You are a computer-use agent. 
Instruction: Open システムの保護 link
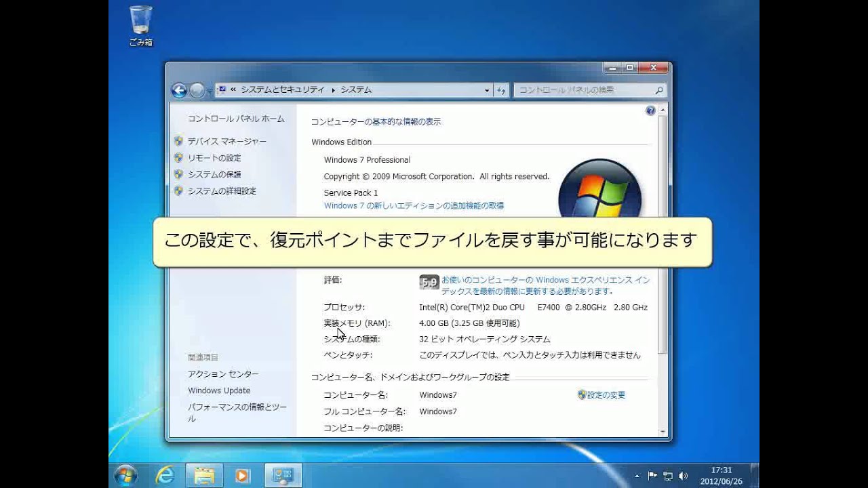click(214, 174)
